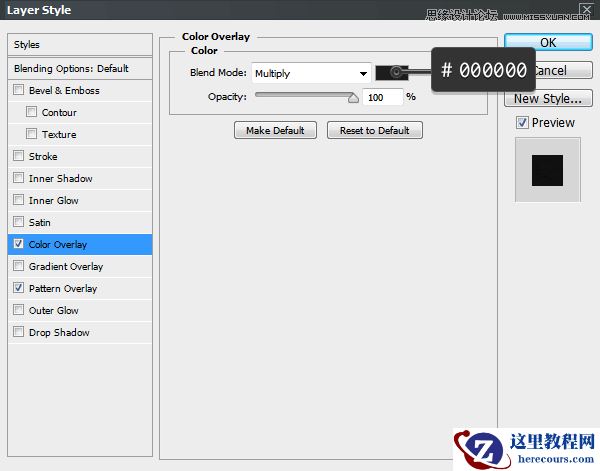Viewport: 600px width, 471px height.
Task: Click the black style preview thumbnail
Action: 547,170
